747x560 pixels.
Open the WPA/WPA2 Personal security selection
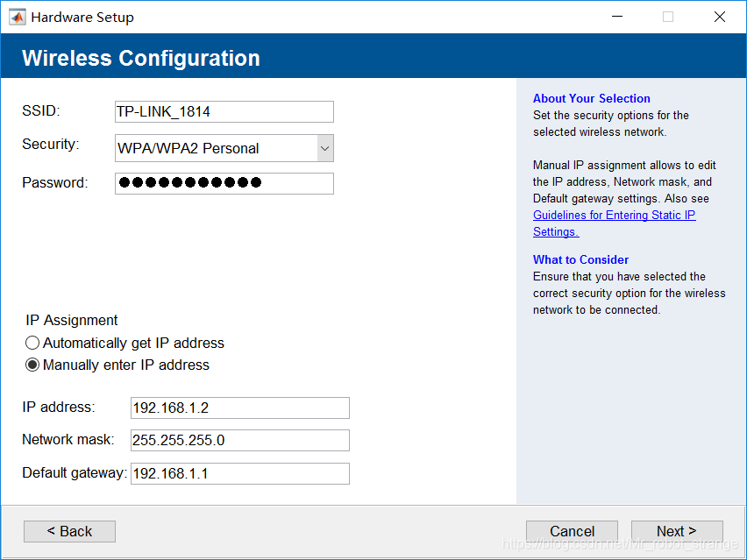[216, 149]
